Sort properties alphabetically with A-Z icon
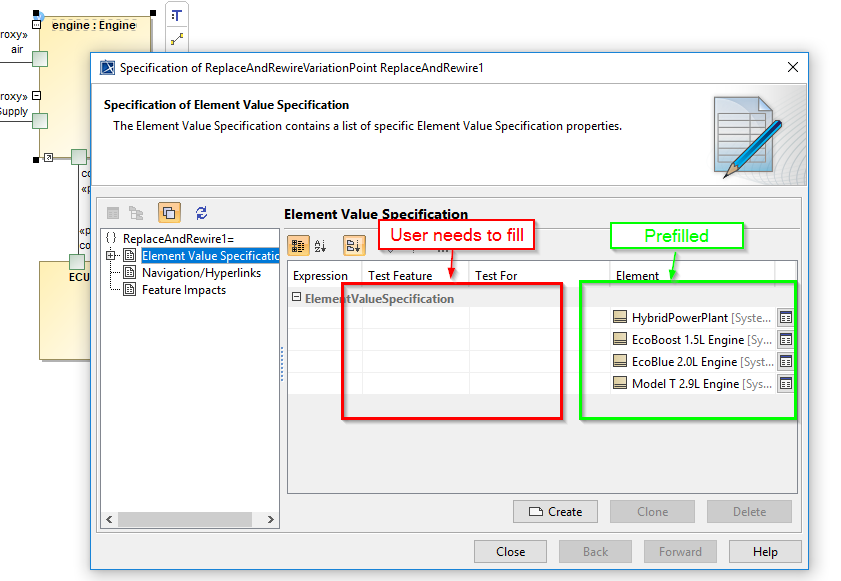Screen dimensions: 841x581 click(x=321, y=246)
